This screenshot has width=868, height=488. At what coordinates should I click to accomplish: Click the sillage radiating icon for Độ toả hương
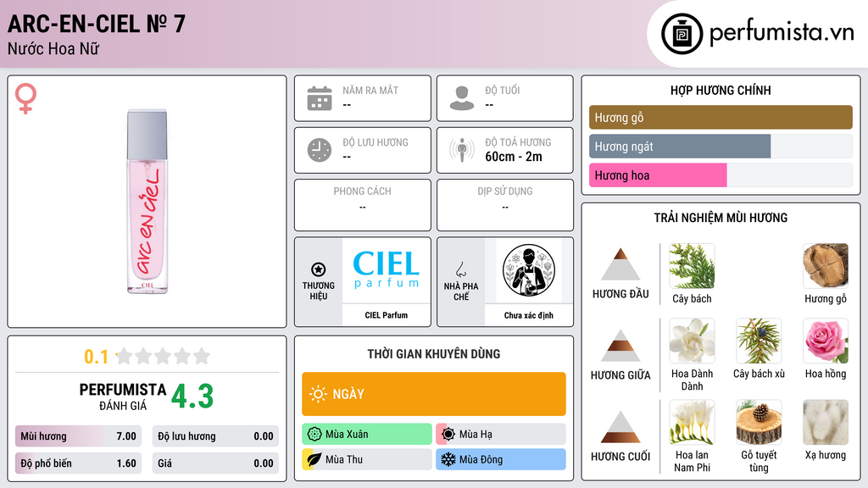[462, 150]
